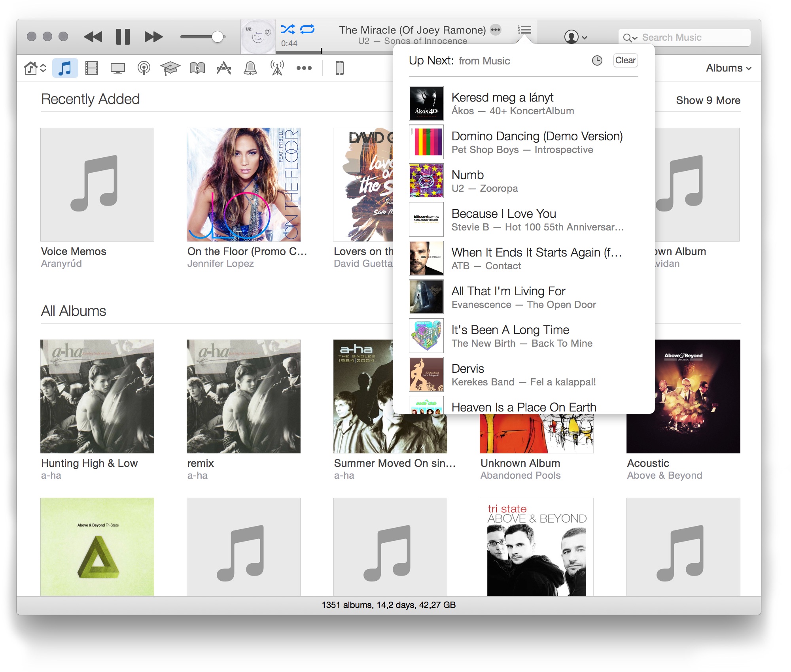
Task: Select When It Ends It Starts Again
Action: click(524, 258)
